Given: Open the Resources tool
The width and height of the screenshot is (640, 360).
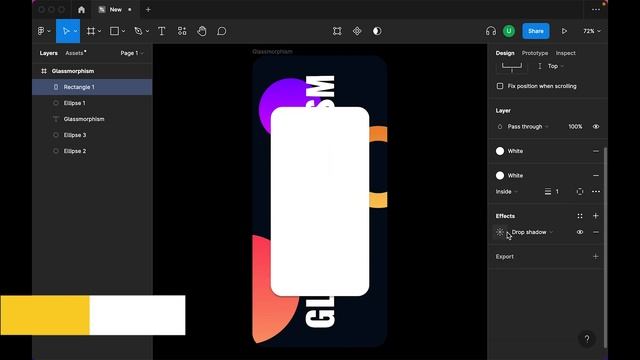Looking at the screenshot, I should point(182,31).
